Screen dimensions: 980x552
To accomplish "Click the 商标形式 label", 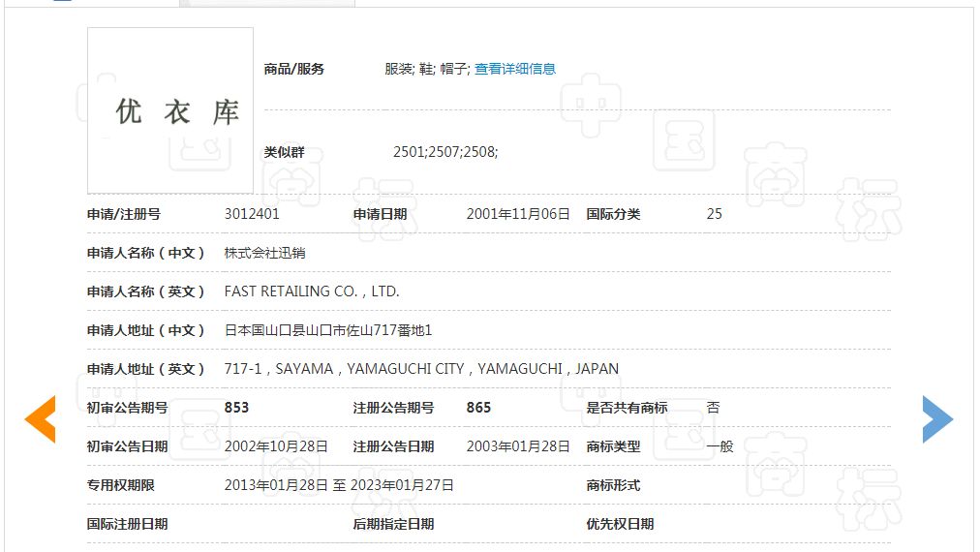I will click(613, 485).
